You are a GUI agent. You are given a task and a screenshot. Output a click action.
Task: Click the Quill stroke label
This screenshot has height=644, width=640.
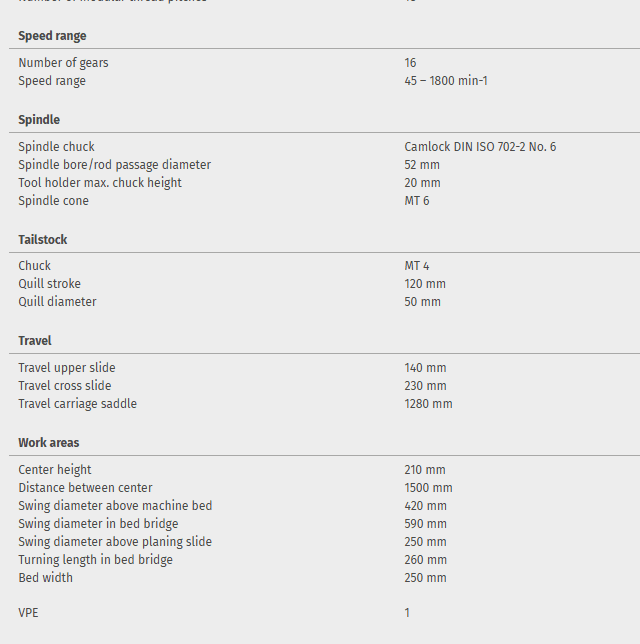(49, 284)
